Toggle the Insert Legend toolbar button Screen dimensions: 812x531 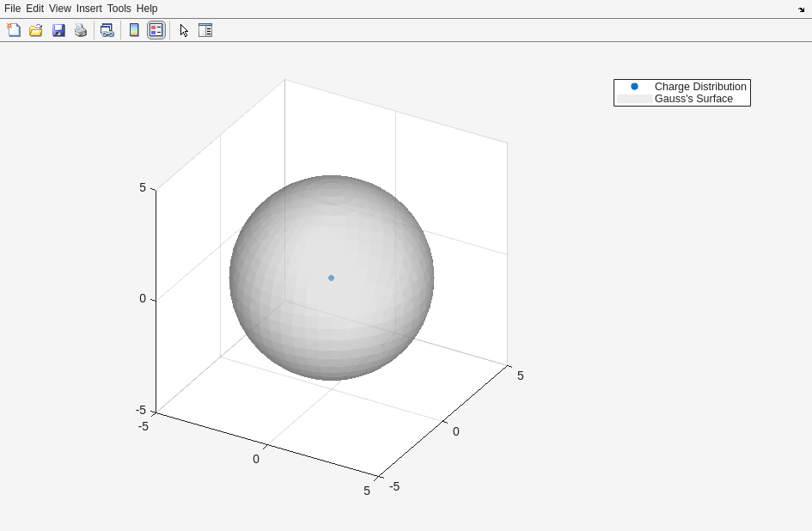coord(156,30)
